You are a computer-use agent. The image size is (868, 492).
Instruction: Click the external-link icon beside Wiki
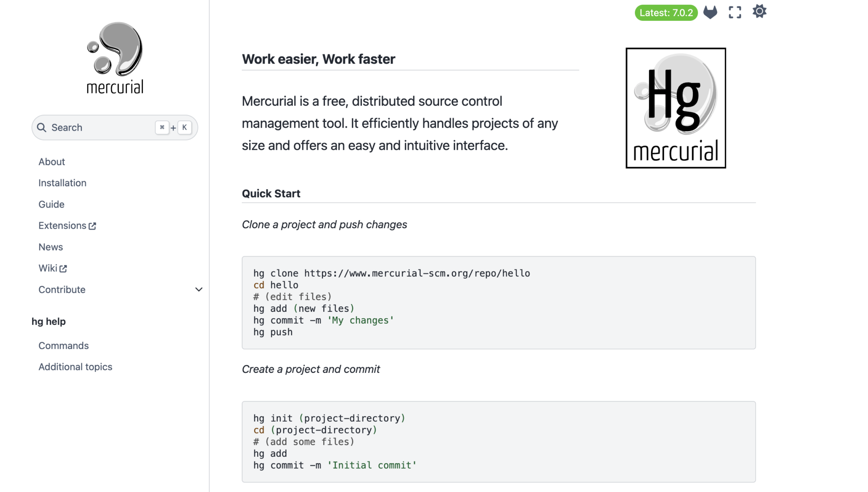coord(64,268)
